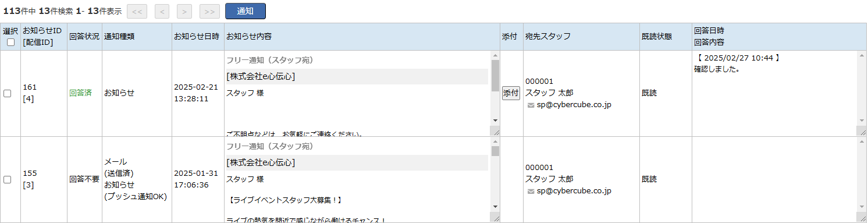
Task: Click the 宛先スタッフ column header
Action: coord(548,36)
